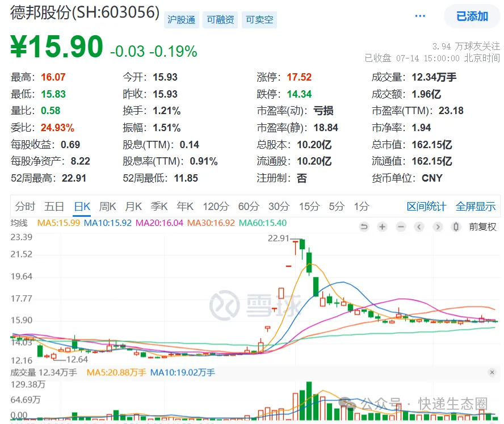The width and height of the screenshot is (504, 424).
Task: Move chart right with the right arrow
Action: click(x=438, y=227)
